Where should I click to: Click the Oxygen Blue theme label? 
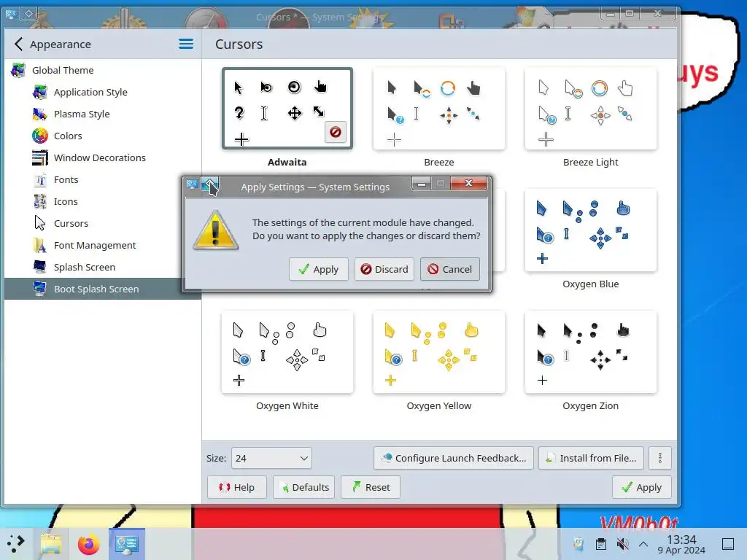[x=591, y=284]
